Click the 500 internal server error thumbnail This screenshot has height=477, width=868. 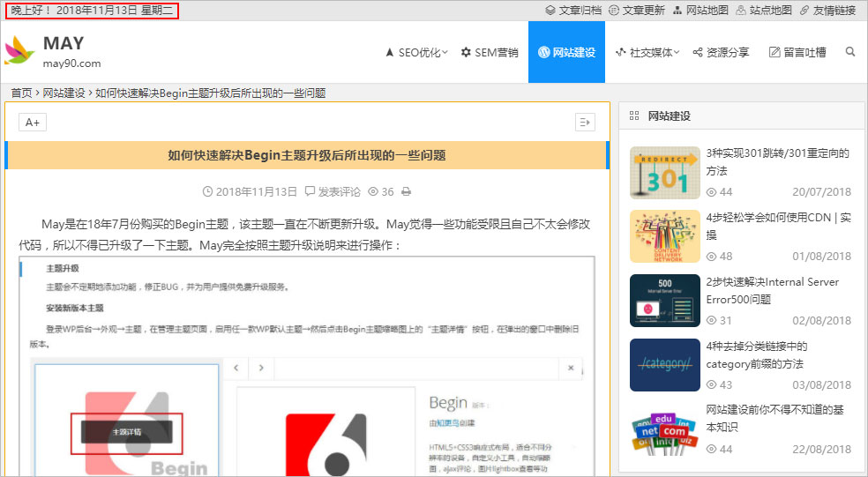[665, 301]
